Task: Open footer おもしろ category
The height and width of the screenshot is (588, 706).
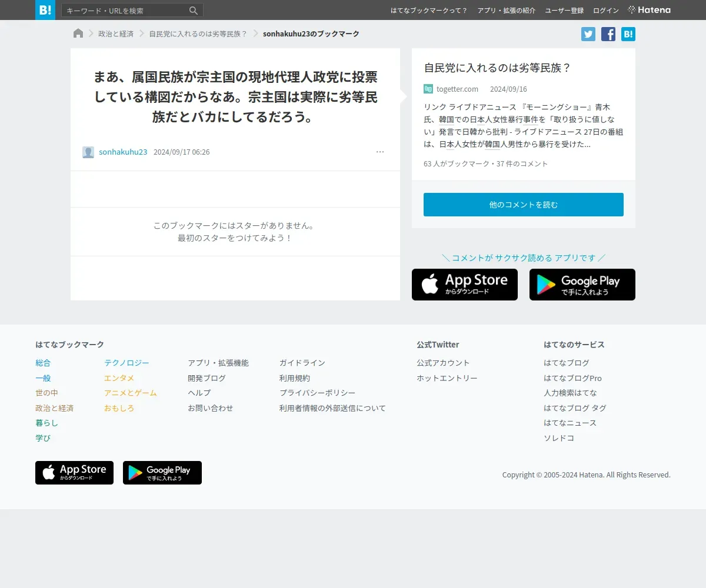Action: (119, 408)
